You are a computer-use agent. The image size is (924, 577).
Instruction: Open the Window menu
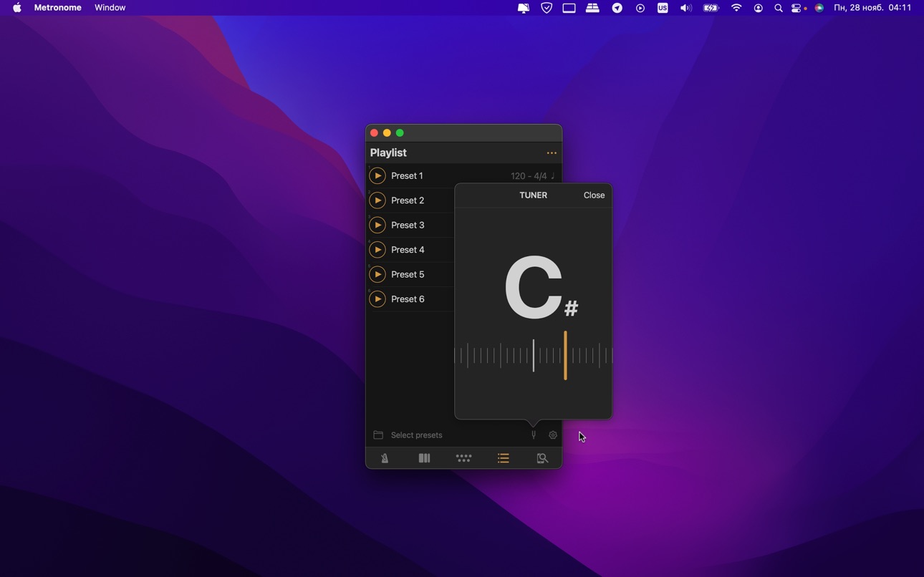point(110,8)
